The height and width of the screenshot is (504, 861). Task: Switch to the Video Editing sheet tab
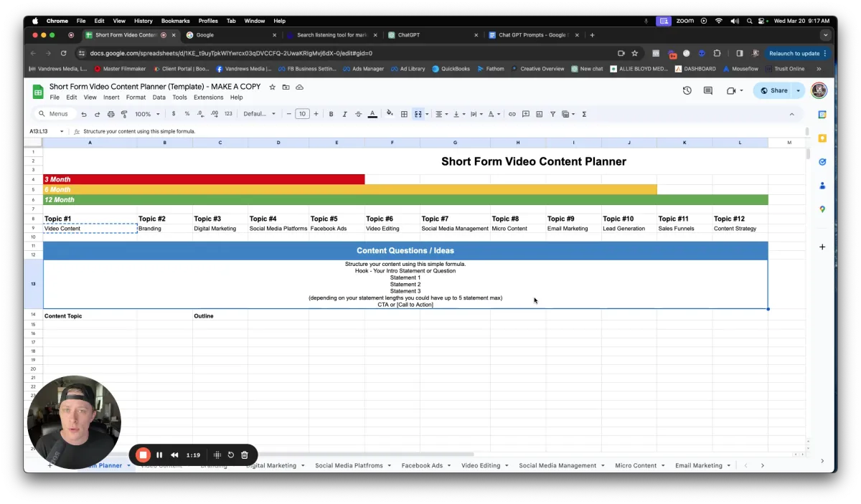[480, 465]
